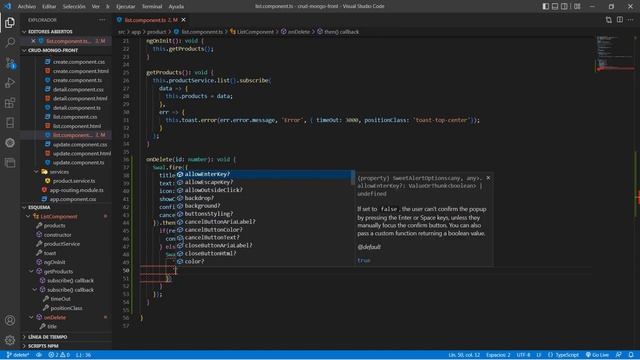This screenshot has height=360, width=640.
Task: Open the Terminal menu
Action: pyautogui.click(x=151, y=7)
